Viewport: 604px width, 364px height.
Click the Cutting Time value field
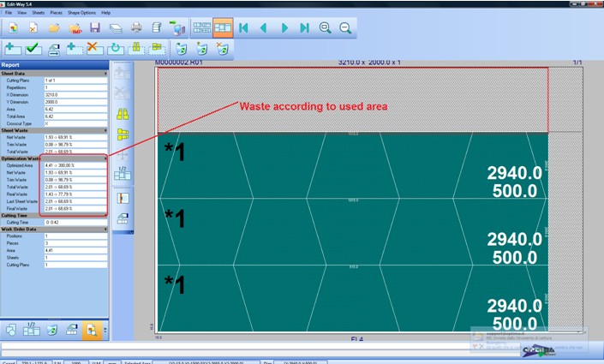pos(75,222)
